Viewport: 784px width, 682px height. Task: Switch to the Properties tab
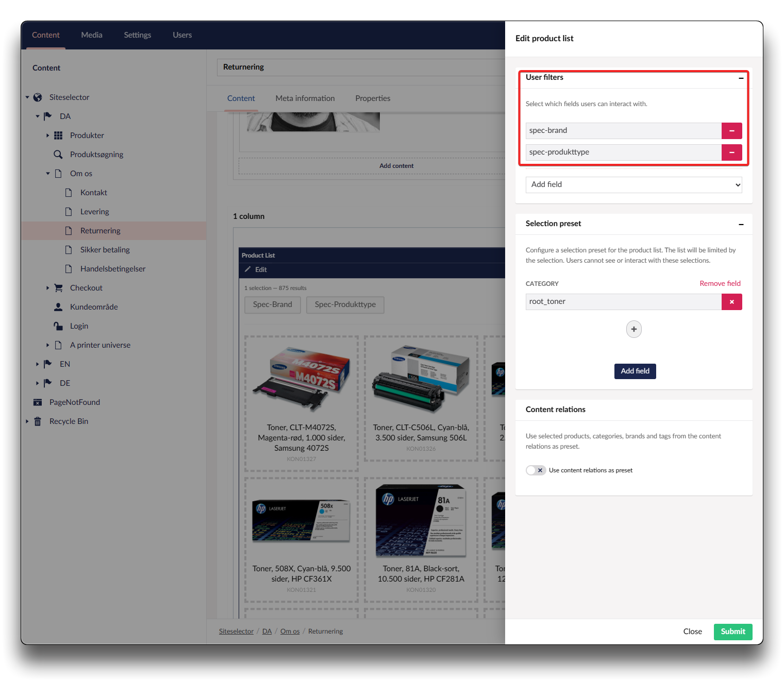[x=373, y=98]
